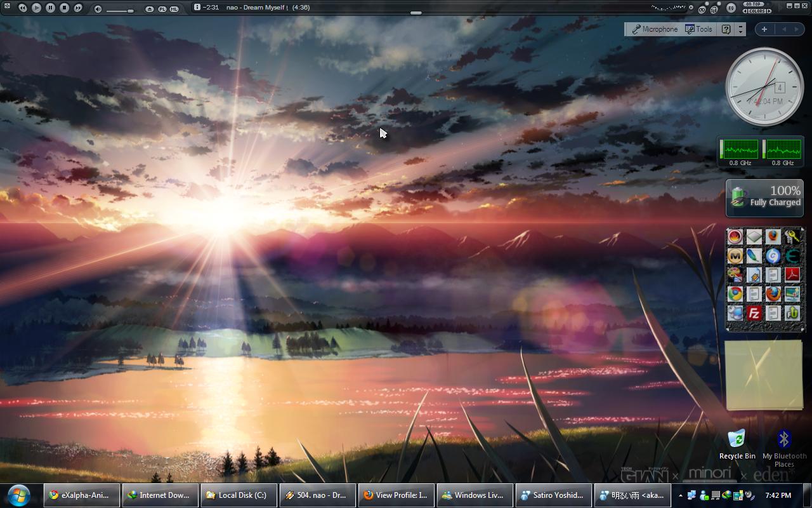812x508 pixels.
Task: Launch the blue messenger icon
Action: coord(735,313)
